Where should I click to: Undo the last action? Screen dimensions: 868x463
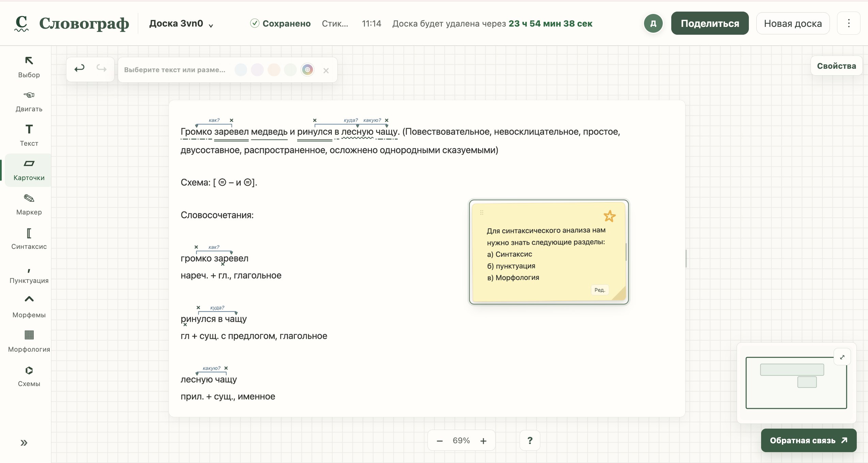point(79,69)
